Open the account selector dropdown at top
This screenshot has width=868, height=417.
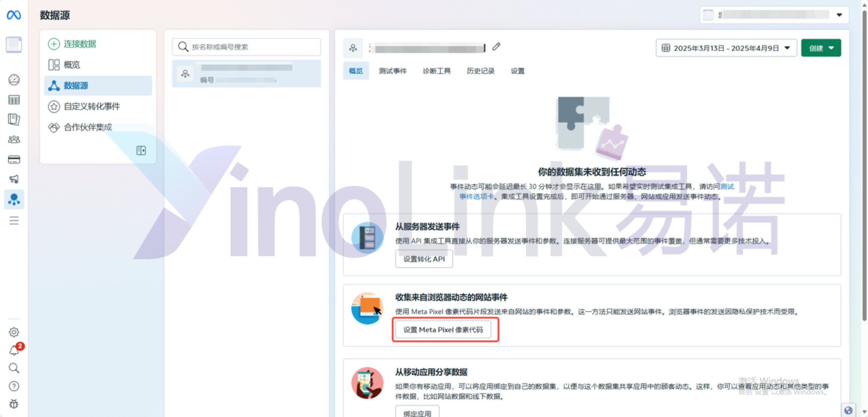click(774, 15)
